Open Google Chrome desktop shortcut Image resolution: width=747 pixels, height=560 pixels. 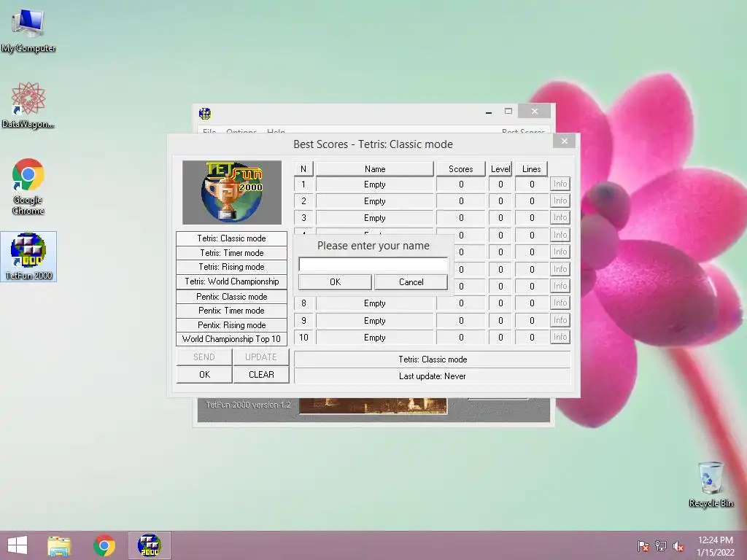(28, 186)
